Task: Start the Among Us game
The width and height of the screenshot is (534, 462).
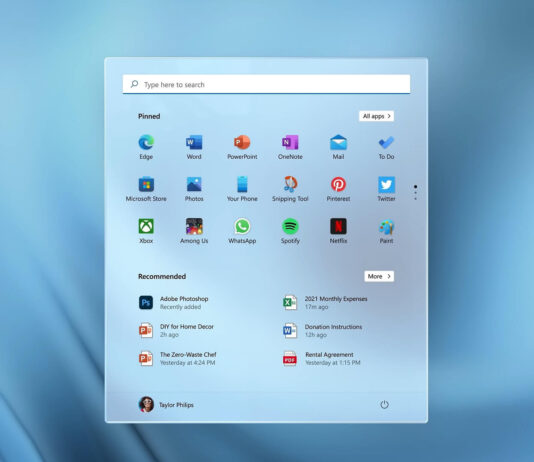Action: tap(194, 231)
